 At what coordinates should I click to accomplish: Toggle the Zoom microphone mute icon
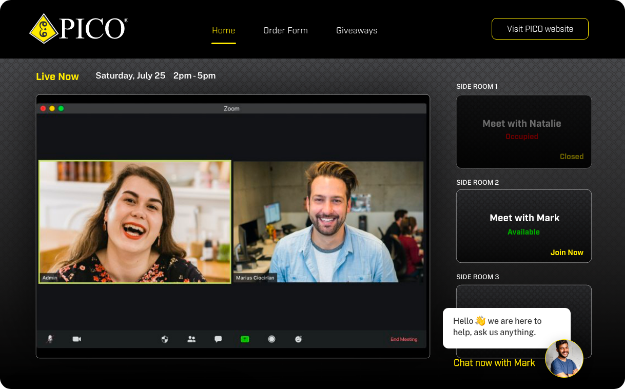50,339
